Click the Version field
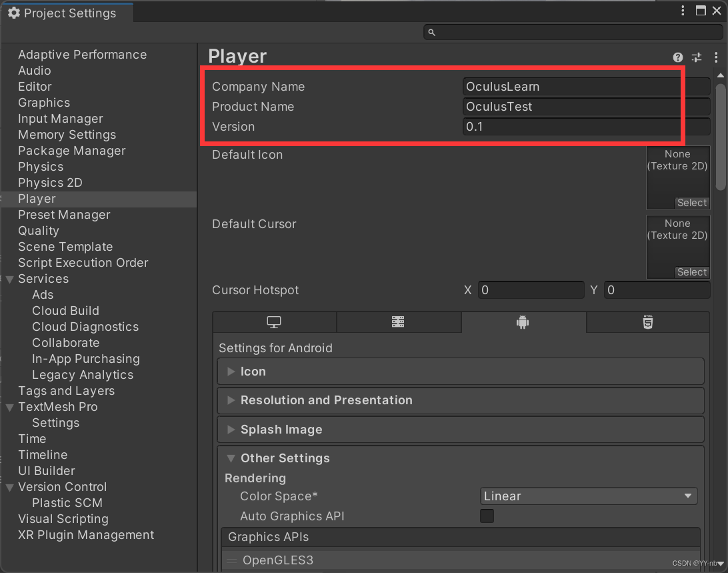This screenshot has height=573, width=728. pos(587,126)
